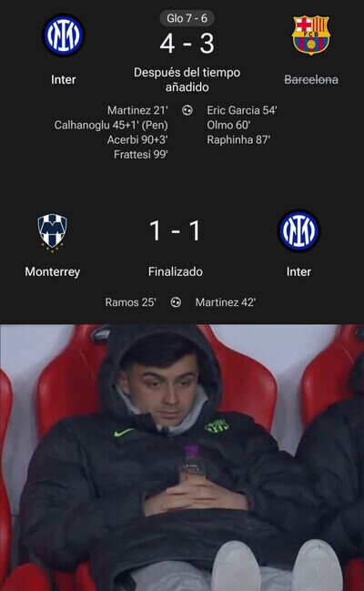Click the Inter crest in the top match

[x=64, y=35]
